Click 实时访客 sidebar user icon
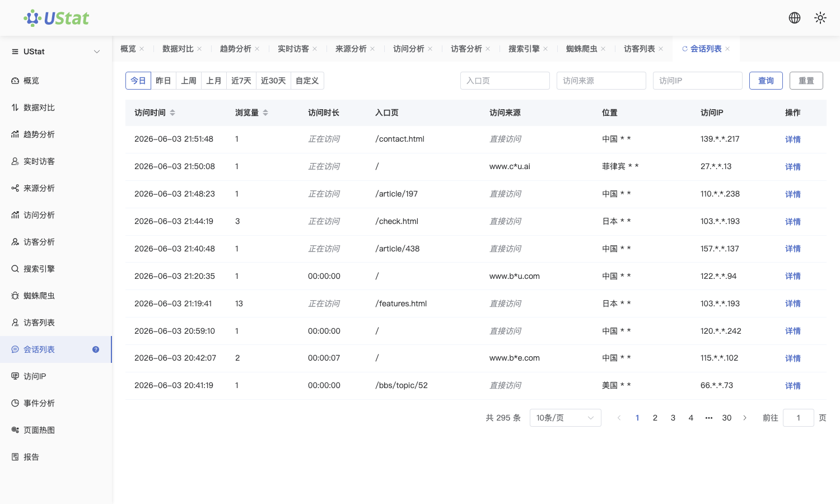 15,161
